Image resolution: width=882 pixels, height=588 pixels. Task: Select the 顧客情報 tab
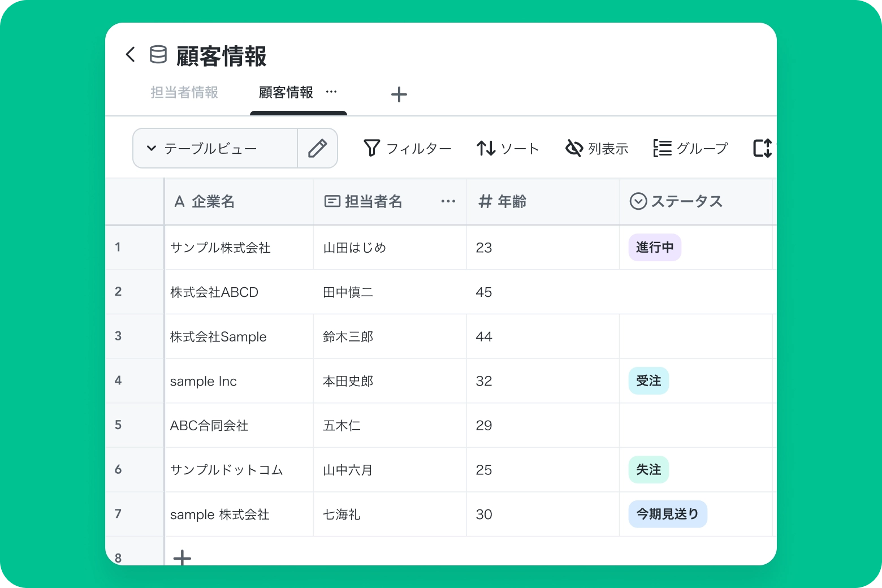click(286, 93)
